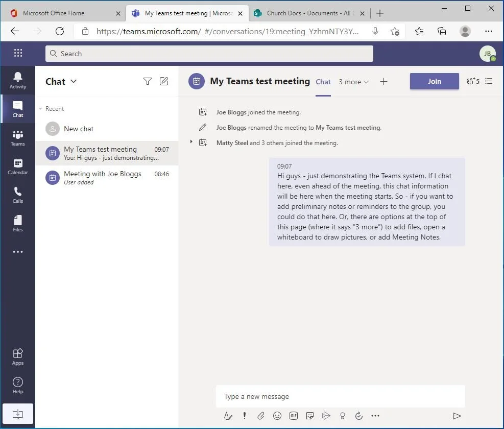Open a new browser tab

(x=379, y=13)
